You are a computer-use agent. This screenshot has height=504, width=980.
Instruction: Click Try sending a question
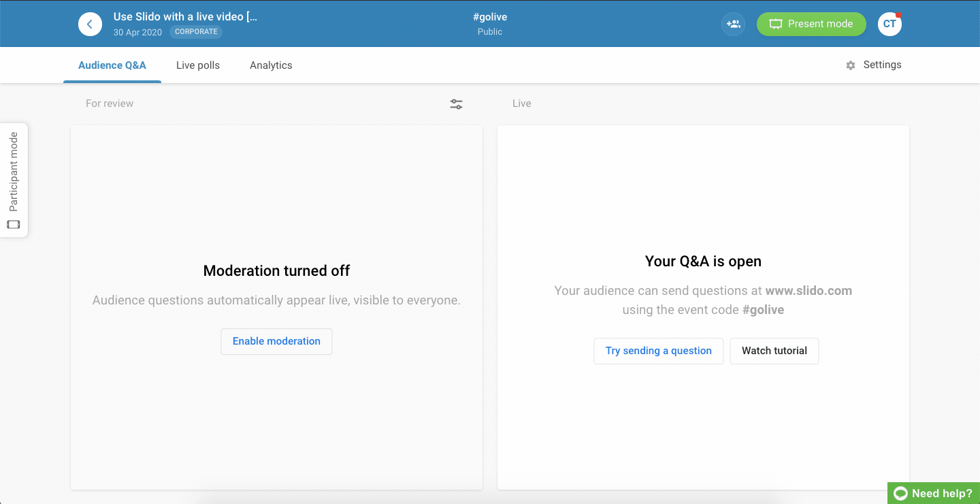(x=659, y=351)
